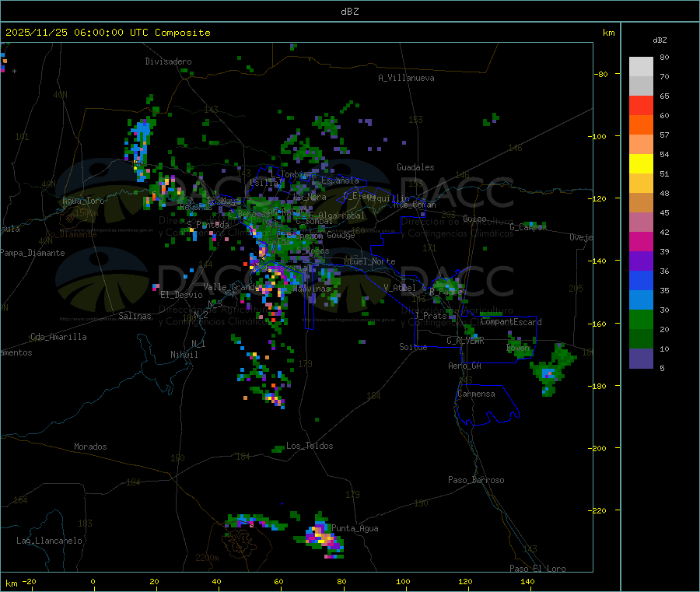The image size is (700, 592).
Task: Click the Cda_Amarilla location label
Action: 58,337
